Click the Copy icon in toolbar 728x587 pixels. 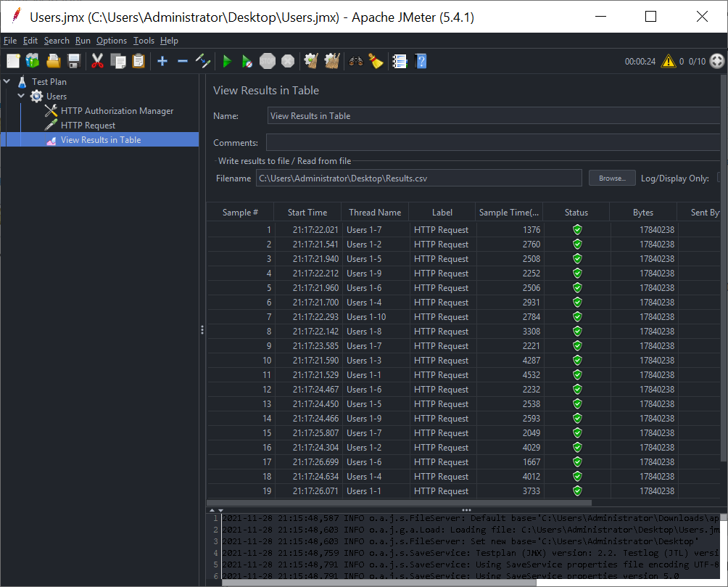[x=118, y=61]
